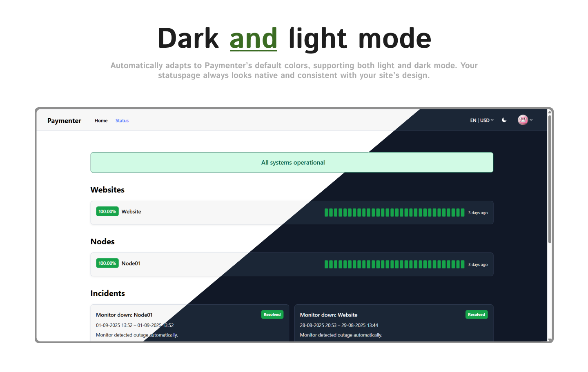Go to the Home nav item
The height and width of the screenshot is (372, 588).
tap(101, 121)
